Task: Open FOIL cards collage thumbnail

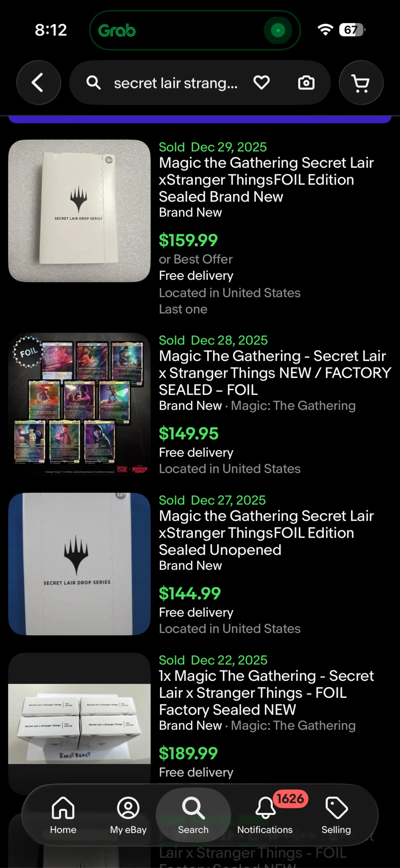Action: tap(79, 404)
